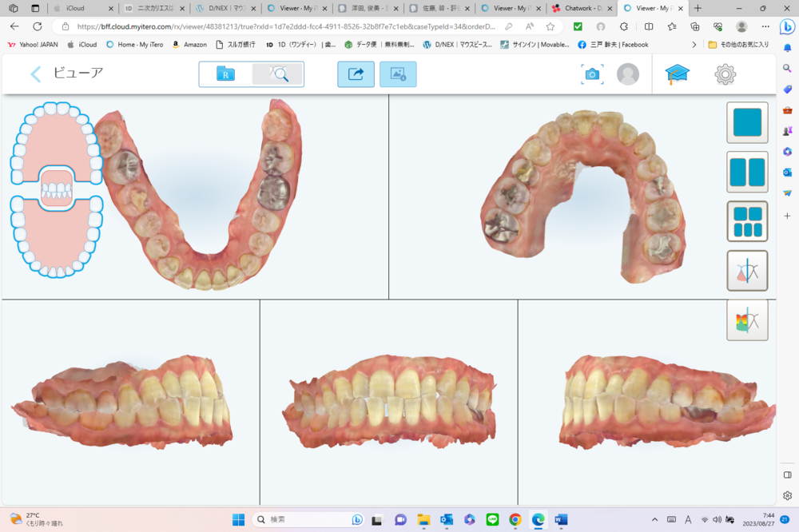Switch to the scan viewer magnifier mode

click(x=278, y=74)
